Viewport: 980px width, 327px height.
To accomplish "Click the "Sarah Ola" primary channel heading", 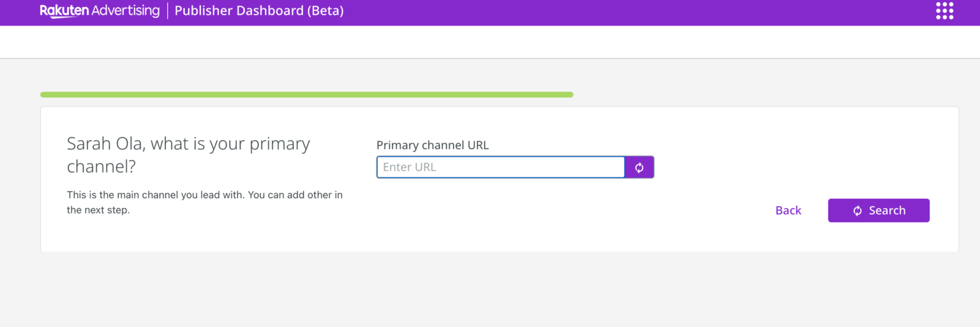I will [x=188, y=154].
